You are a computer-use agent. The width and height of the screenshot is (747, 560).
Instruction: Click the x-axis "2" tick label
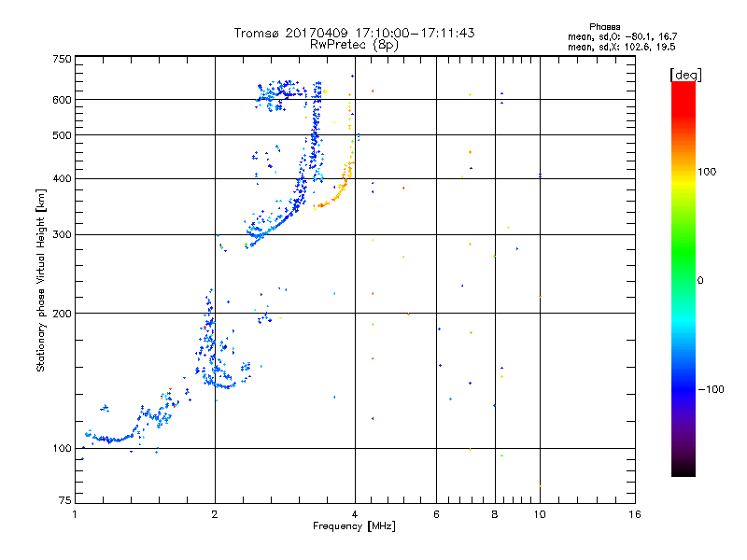[215, 514]
